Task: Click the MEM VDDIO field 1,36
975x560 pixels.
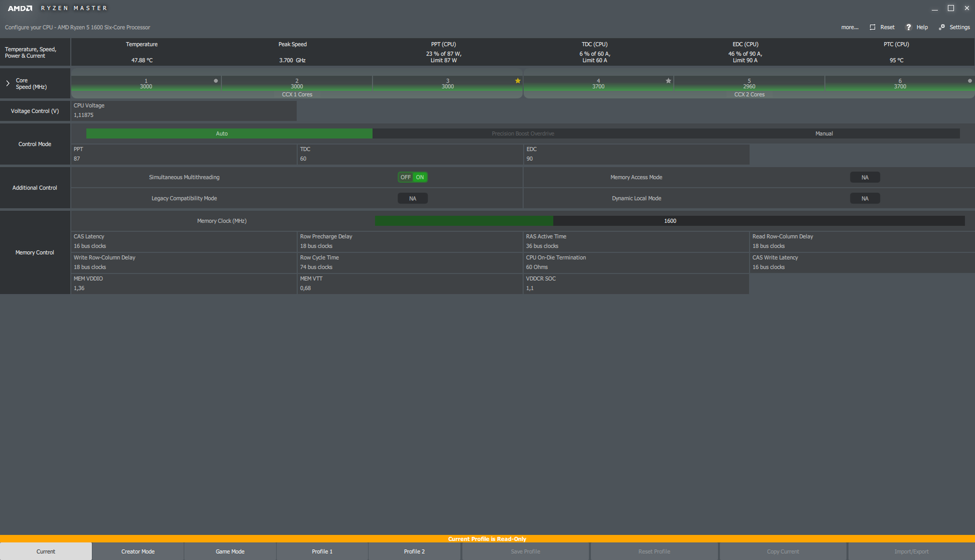Action: pos(184,283)
